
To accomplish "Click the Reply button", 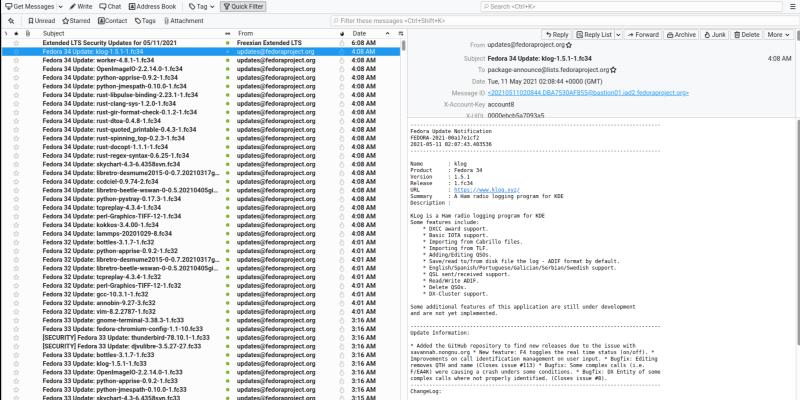I will (x=556, y=34).
